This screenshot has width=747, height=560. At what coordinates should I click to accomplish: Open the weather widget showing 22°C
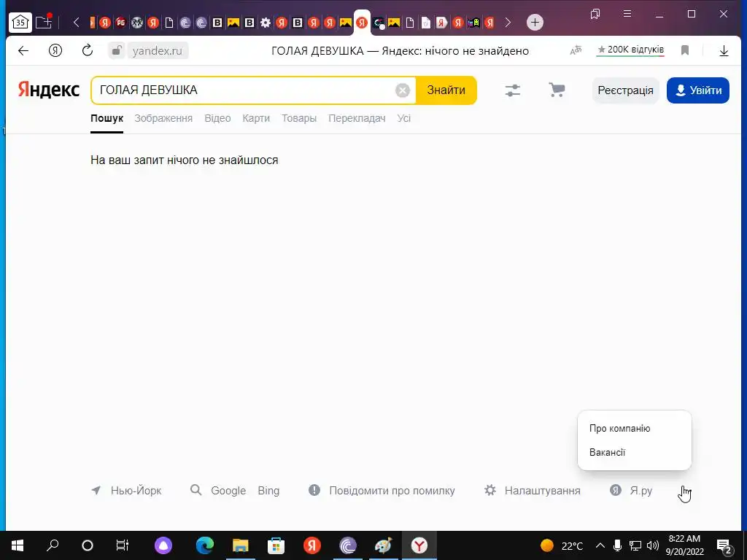[562, 545]
